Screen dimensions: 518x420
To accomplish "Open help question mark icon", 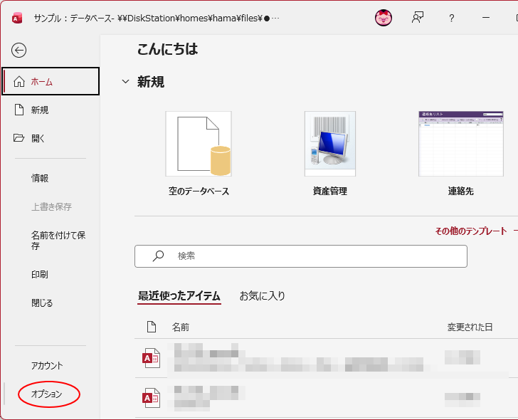I will (x=452, y=18).
